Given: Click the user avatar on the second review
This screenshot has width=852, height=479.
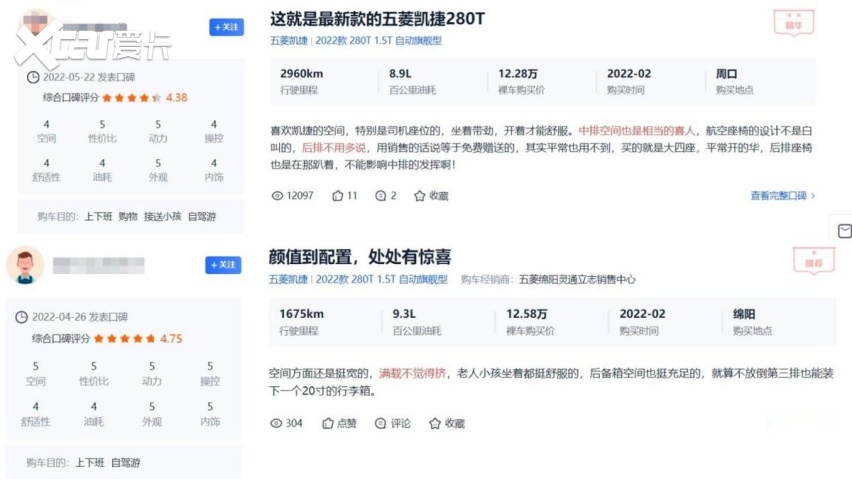Looking at the screenshot, I should 25,265.
